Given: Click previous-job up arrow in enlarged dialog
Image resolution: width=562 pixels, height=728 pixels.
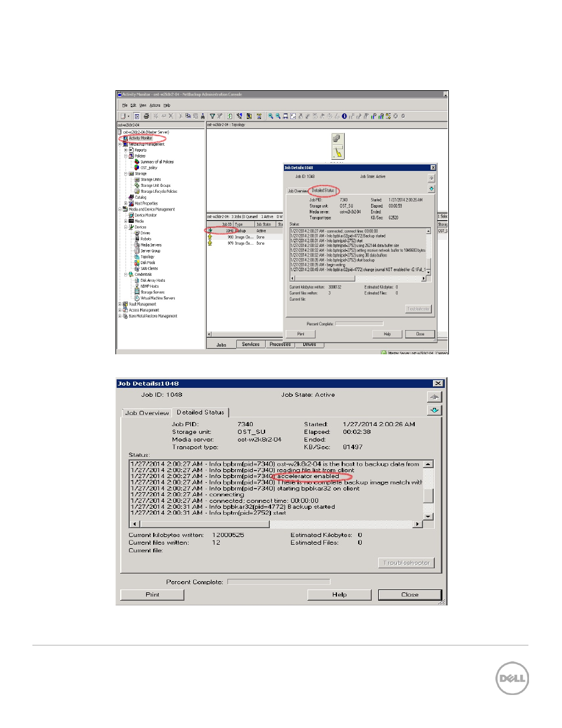Looking at the screenshot, I should pyautogui.click(x=434, y=397).
